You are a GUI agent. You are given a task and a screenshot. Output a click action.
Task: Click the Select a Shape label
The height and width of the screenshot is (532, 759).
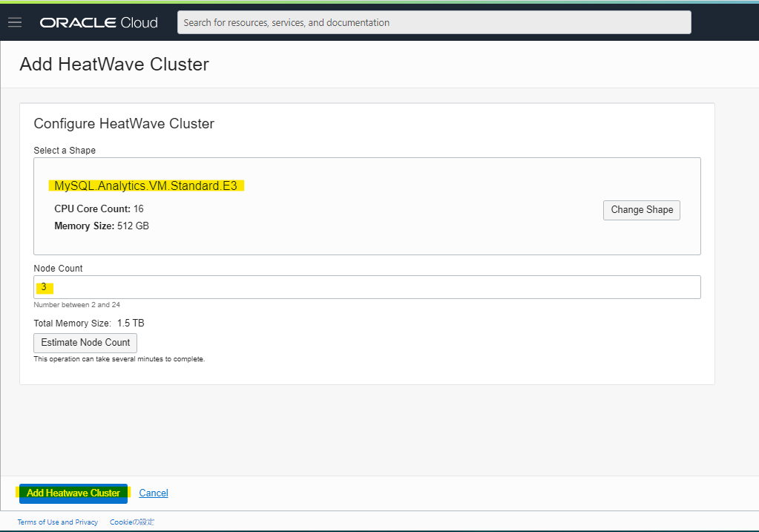pyautogui.click(x=65, y=151)
